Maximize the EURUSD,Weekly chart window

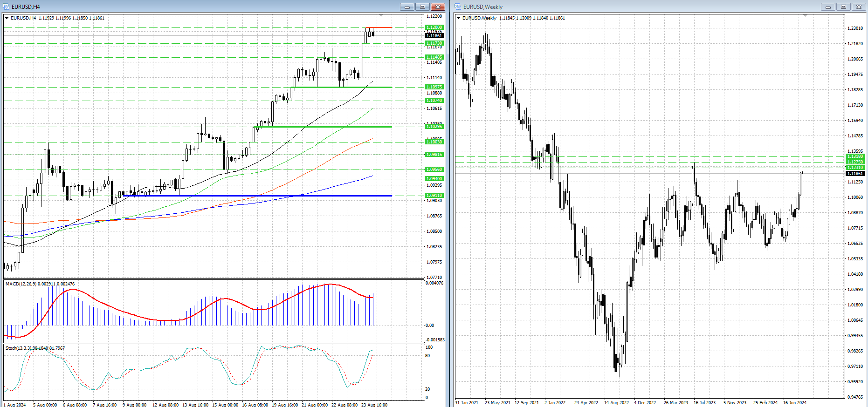[843, 7]
